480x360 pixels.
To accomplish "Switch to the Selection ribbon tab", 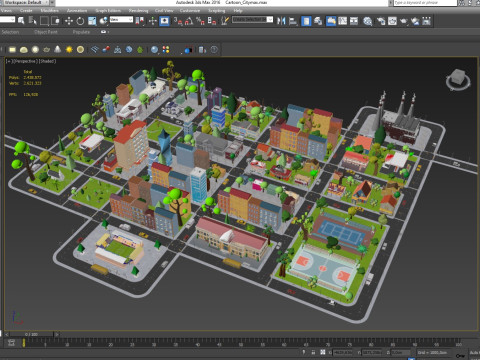I will pyautogui.click(x=10, y=32).
